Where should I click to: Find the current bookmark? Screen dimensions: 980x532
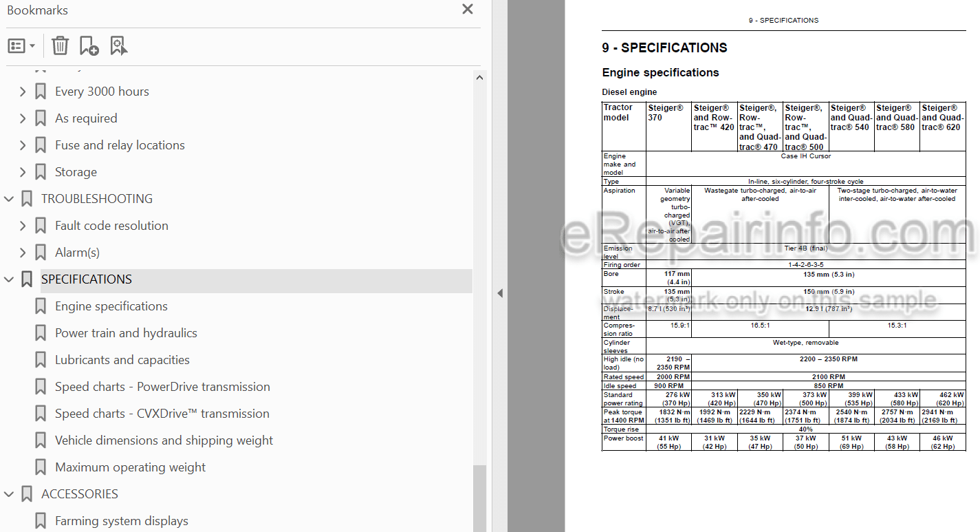[118, 46]
